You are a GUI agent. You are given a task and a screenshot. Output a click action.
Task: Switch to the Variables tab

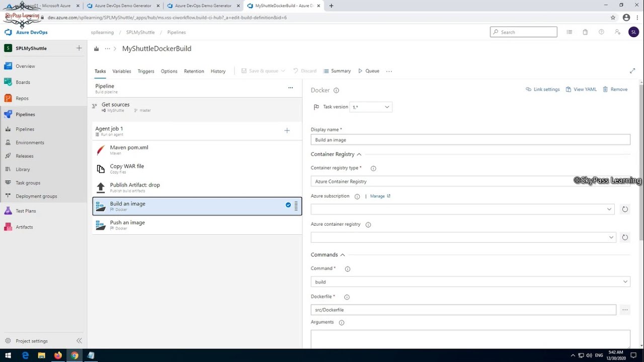click(x=122, y=71)
